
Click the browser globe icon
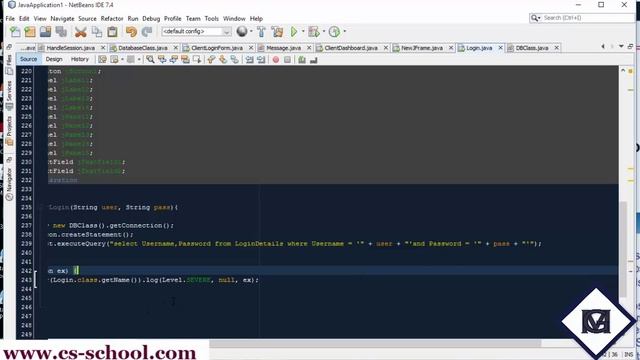(x=242, y=31)
